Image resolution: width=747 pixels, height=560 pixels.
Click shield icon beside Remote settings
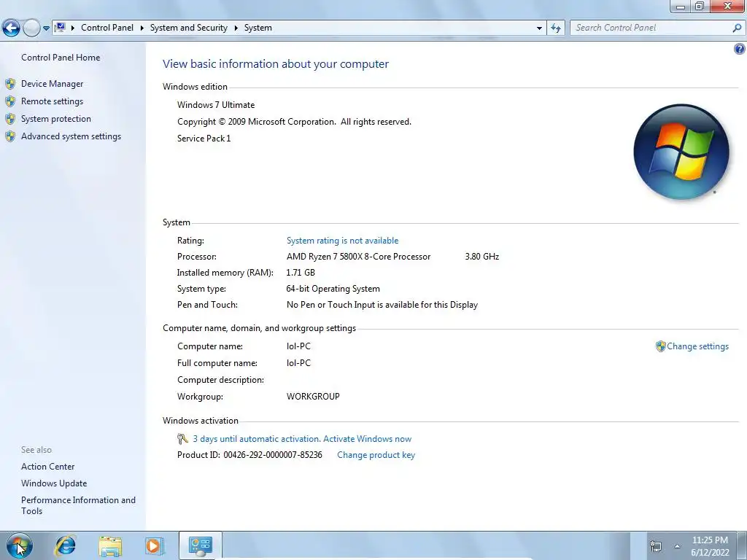[x=10, y=101]
